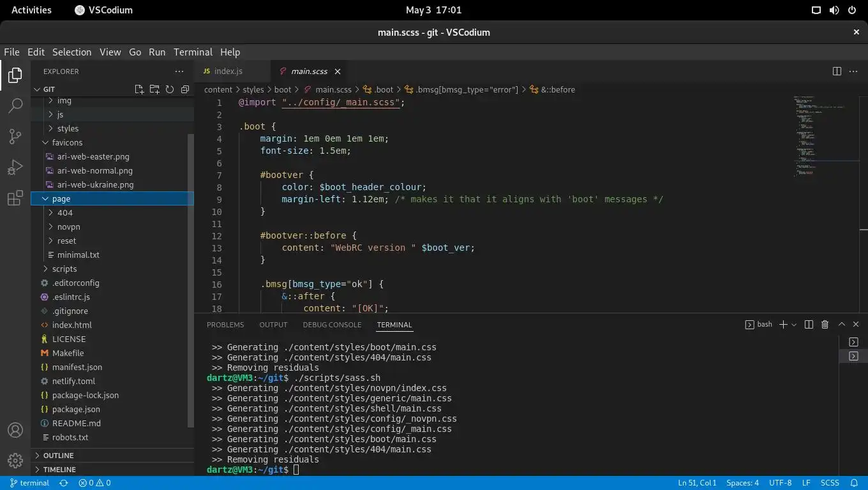Collapse the page folder
The image size is (868, 490).
(112, 198)
